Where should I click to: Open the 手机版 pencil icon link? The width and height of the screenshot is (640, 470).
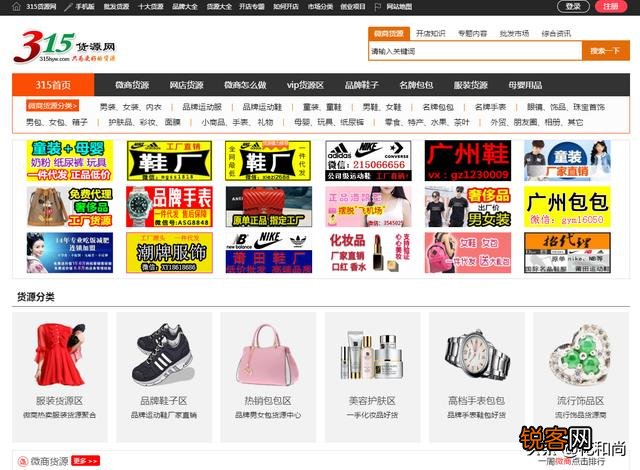[69, 7]
